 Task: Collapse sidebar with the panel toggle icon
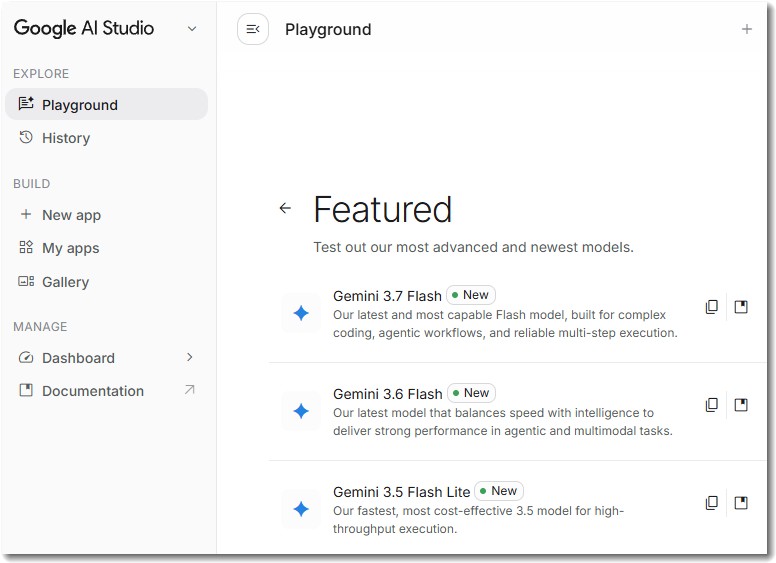[x=252, y=29]
